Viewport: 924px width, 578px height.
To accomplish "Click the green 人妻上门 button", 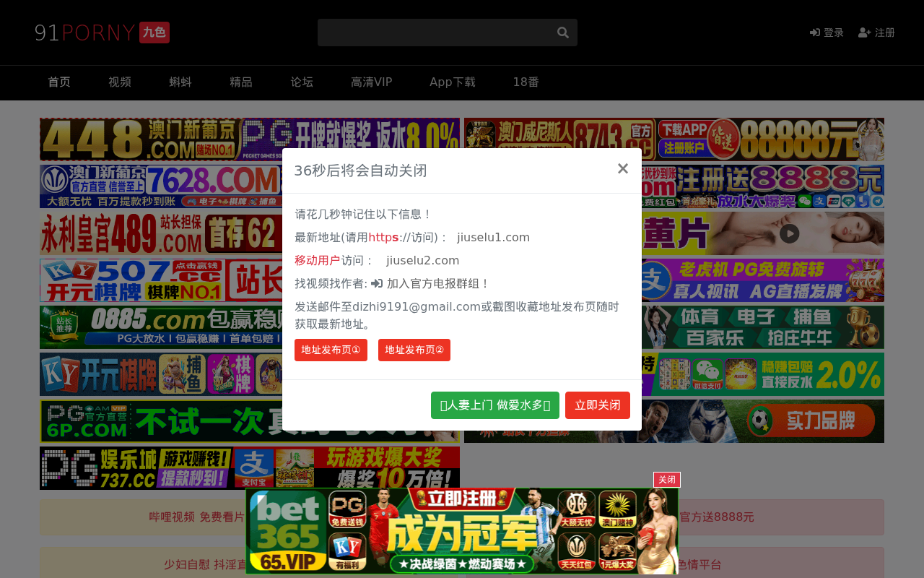I will 495,405.
